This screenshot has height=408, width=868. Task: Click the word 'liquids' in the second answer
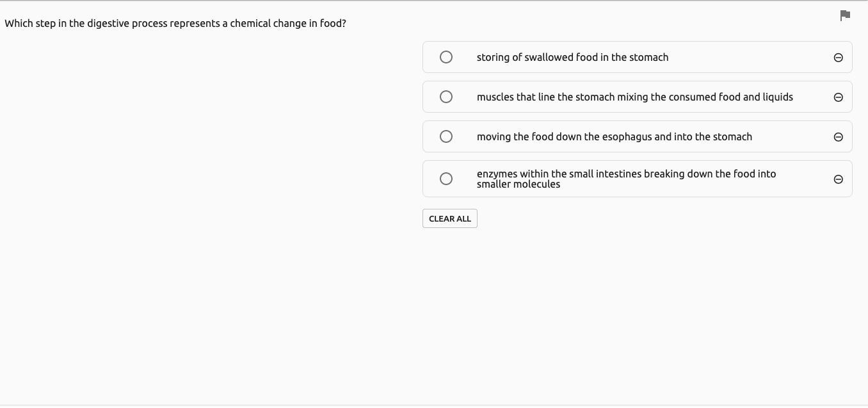point(778,97)
